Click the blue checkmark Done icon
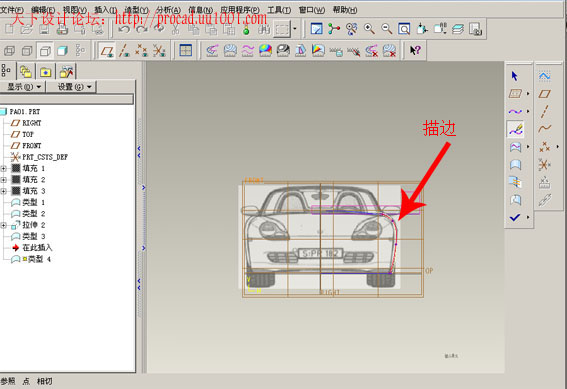The height and width of the screenshot is (389, 567). click(x=515, y=217)
